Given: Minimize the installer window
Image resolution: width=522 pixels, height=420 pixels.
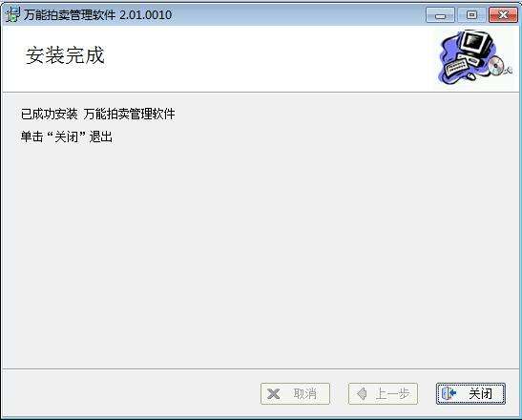Looking at the screenshot, I should [x=440, y=15].
